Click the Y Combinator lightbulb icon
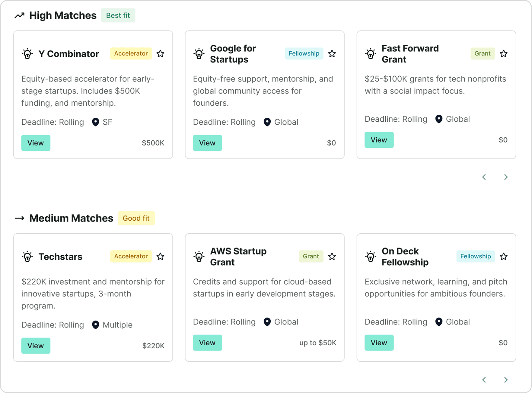Viewport: 532px width, 393px height. click(x=27, y=54)
